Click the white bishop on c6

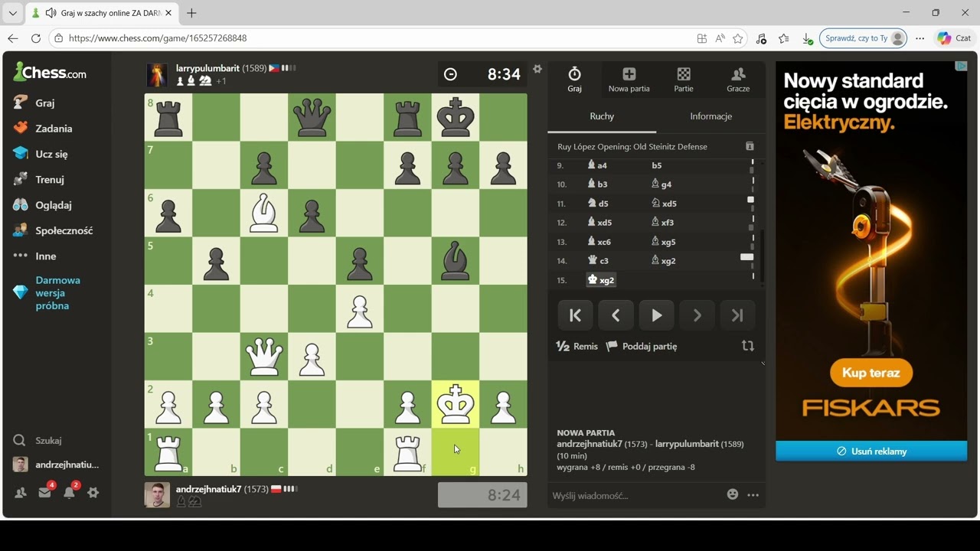pos(264,213)
